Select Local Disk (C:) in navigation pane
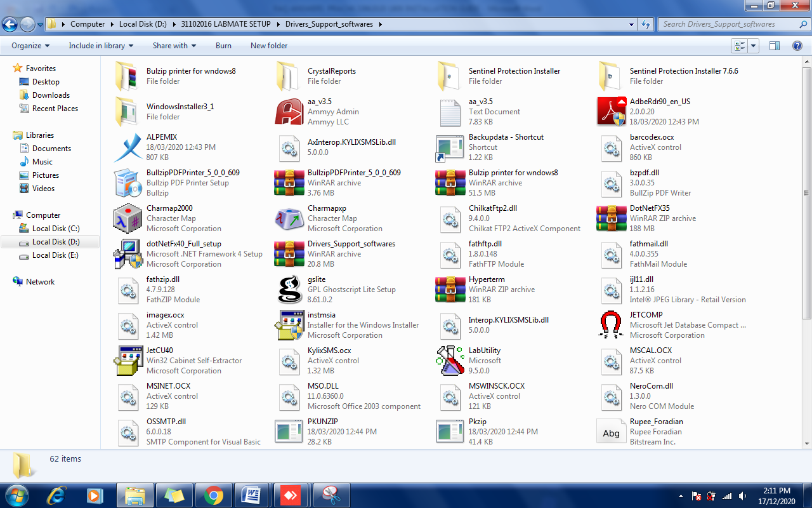 point(56,229)
